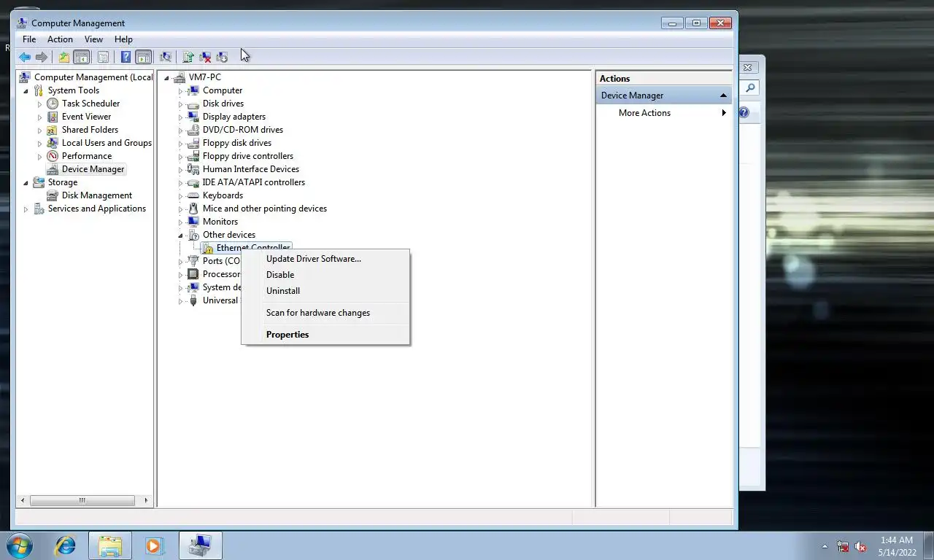Viewport: 934px width, 560px height.
Task: Click left arrow of console tree scrollbar
Action: coord(23,500)
